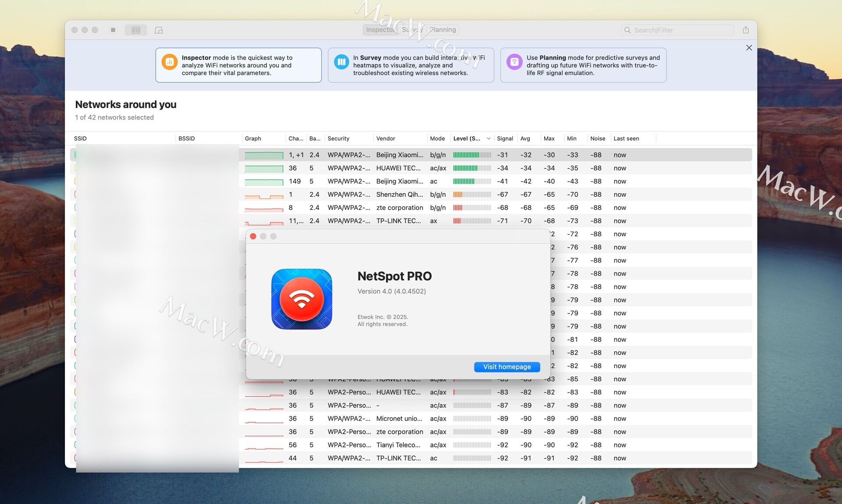This screenshot has height=504, width=842.
Task: Click level bar of the -41 signal row
Action: (x=472, y=181)
